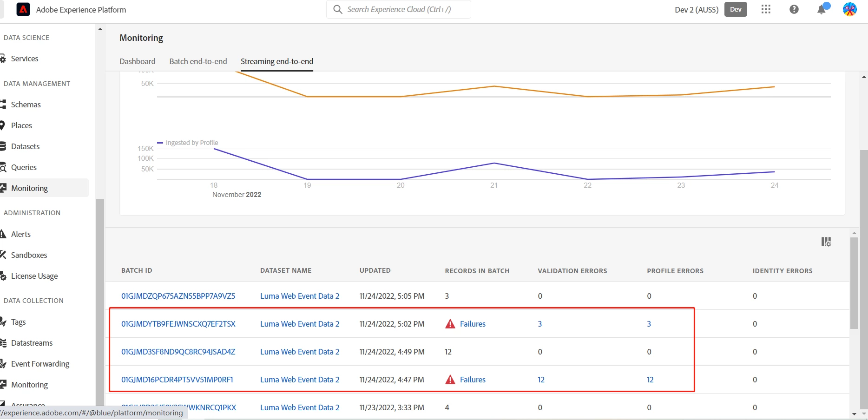The image size is (868, 420).
Task: Open Services in the sidebar
Action: pos(25,59)
